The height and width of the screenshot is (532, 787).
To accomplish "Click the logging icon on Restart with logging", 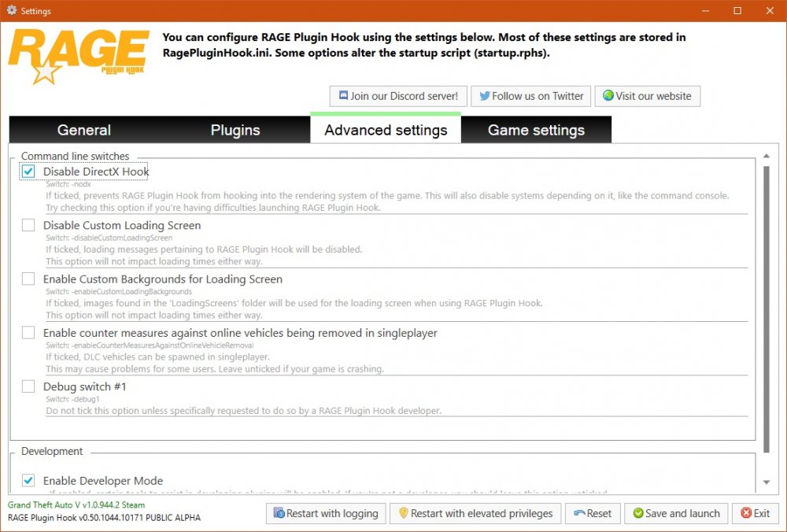I will [279, 513].
